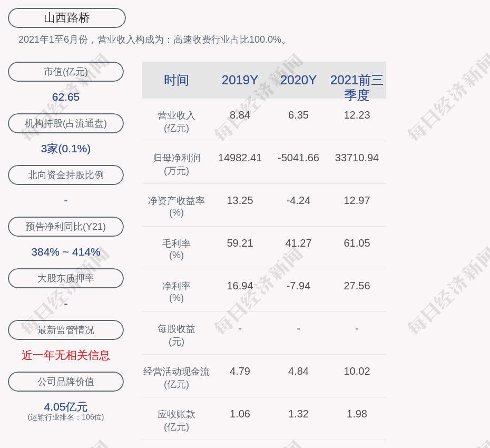Select the 12.23 revenue cell
Viewport: 490px width, 448px height.
[357, 115]
